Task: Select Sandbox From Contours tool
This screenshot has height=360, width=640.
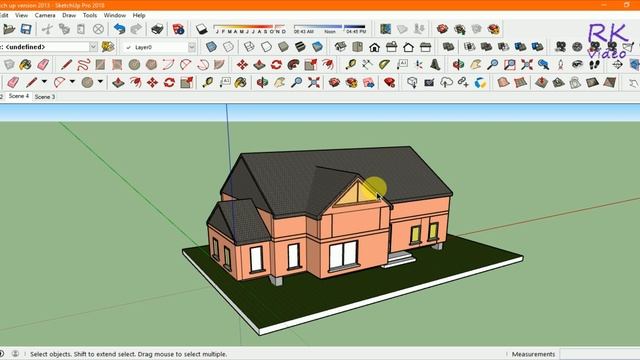Action: pos(503,82)
